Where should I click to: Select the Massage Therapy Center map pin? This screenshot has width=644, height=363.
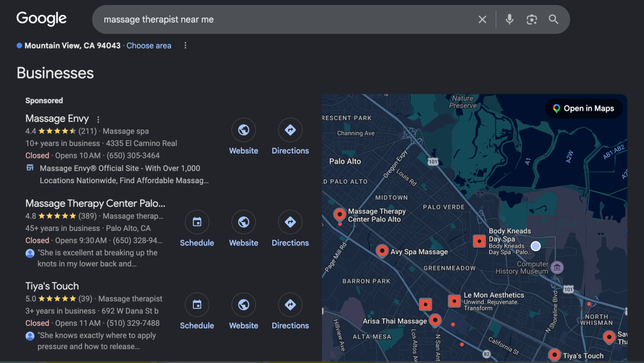coord(340,214)
